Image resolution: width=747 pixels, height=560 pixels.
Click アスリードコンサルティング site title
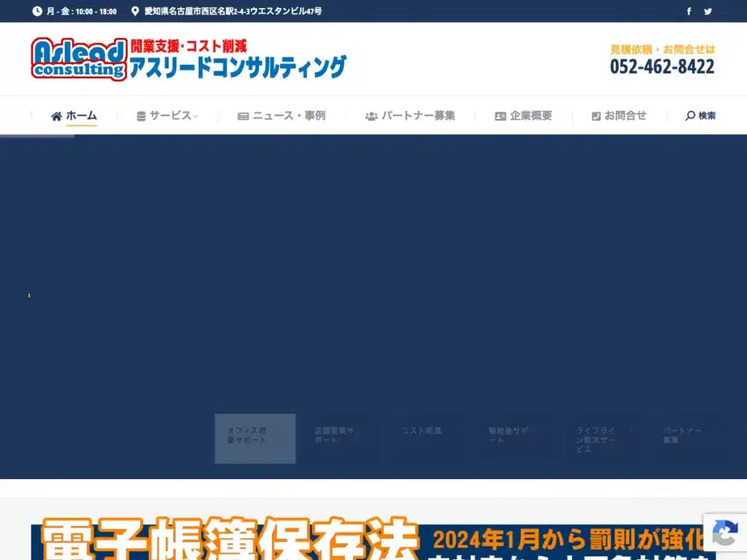238,67
